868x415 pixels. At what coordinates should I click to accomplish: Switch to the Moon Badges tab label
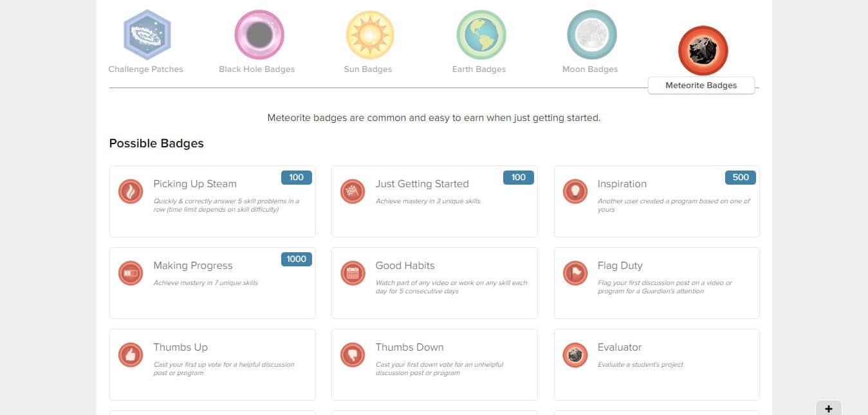[x=590, y=69]
